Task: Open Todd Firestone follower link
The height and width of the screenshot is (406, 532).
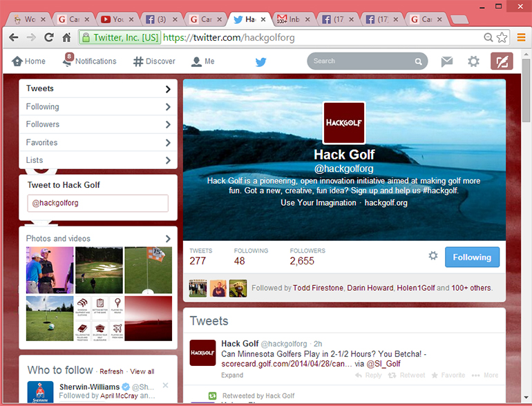Action: [x=318, y=288]
